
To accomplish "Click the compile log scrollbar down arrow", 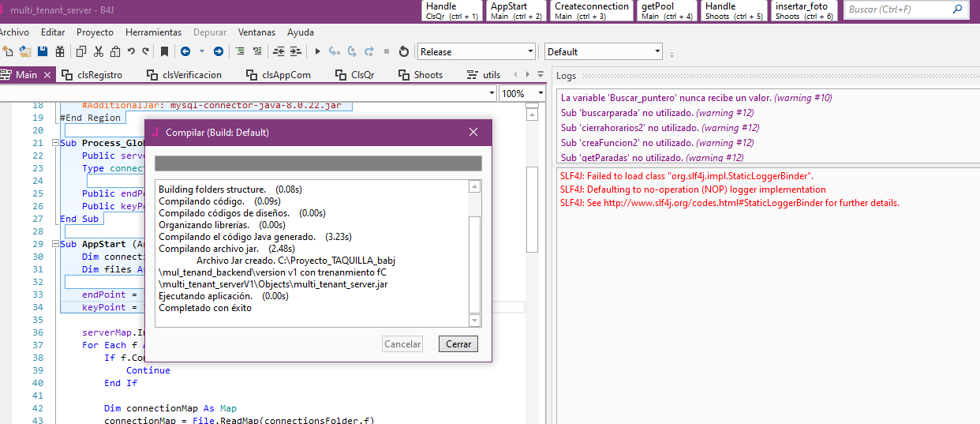I will 474,321.
